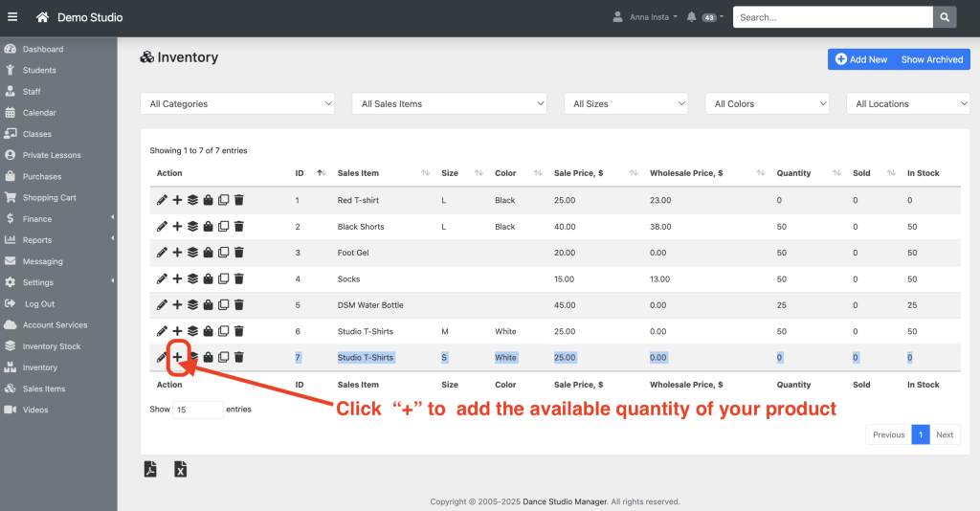Click stock layers icon for item ID 6
980x511 pixels.
click(x=192, y=331)
